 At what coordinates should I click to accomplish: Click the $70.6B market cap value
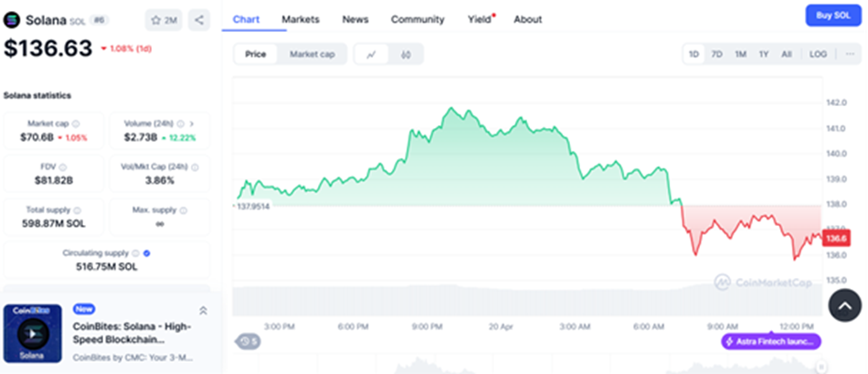pyautogui.click(x=37, y=137)
